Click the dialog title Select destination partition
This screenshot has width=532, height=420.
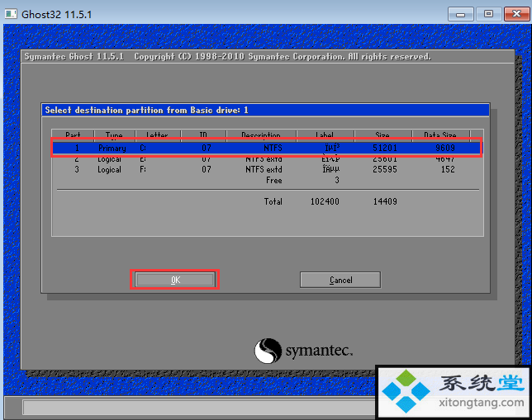[x=146, y=111]
